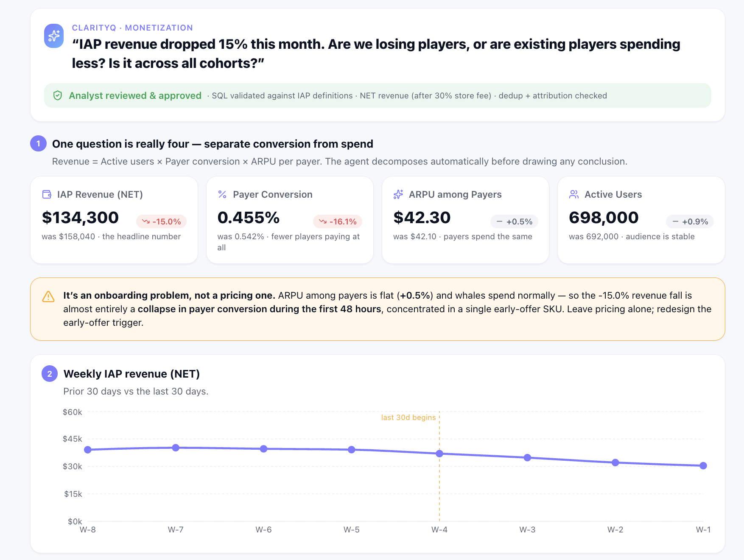Click the shield check icon in approval banner
Screen dimensions: 744x560
tap(58, 95)
